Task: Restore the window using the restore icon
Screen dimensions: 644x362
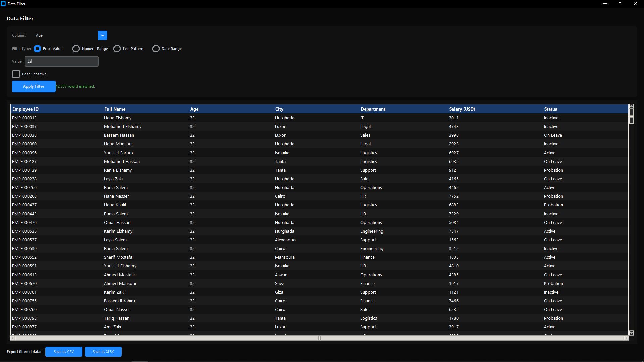Action: click(x=620, y=4)
